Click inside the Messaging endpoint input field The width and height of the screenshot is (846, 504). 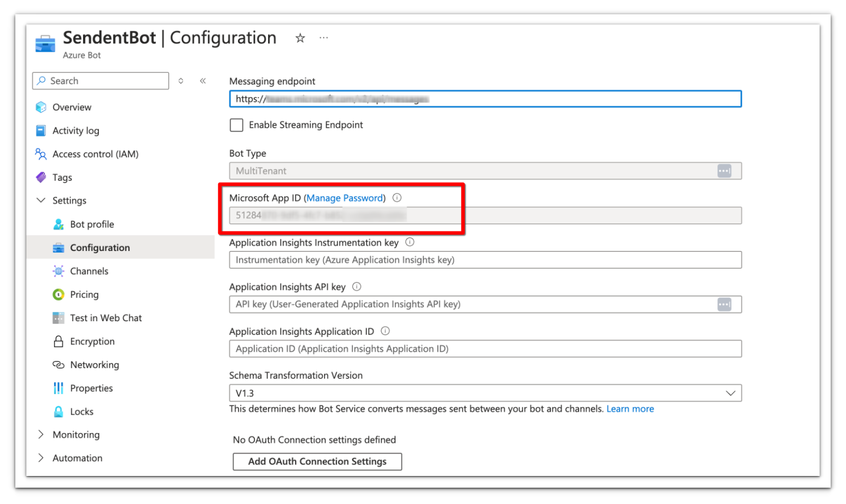coord(476,99)
